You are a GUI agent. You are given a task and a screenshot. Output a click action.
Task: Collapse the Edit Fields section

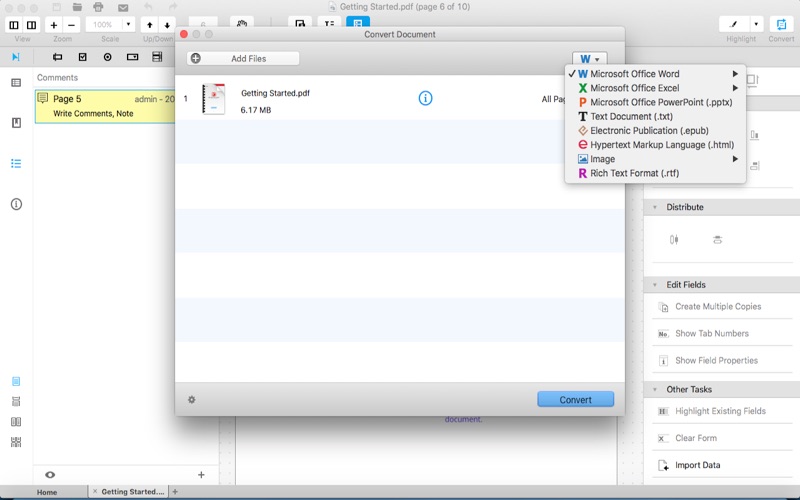[x=655, y=285]
